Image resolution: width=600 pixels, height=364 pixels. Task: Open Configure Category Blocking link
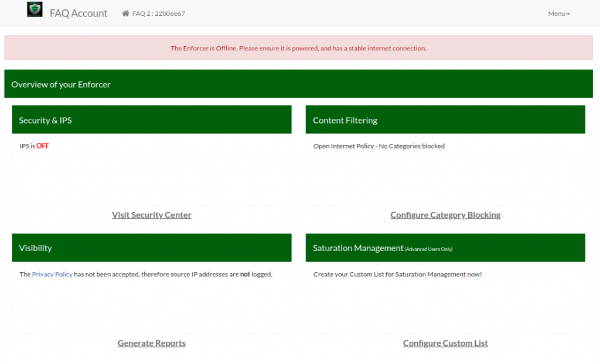445,215
